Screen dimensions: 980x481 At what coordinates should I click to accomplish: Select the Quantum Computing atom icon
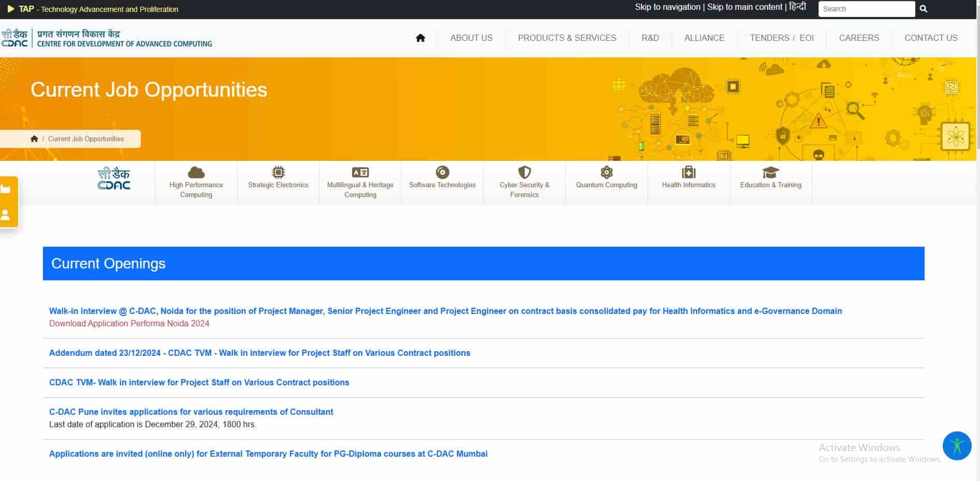click(606, 172)
